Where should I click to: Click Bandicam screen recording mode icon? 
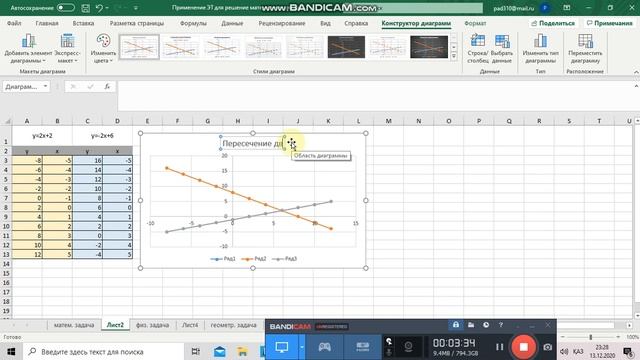coord(282,347)
